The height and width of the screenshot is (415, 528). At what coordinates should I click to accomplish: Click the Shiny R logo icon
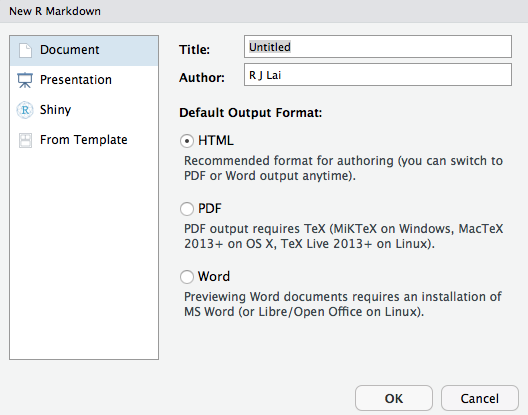25,110
